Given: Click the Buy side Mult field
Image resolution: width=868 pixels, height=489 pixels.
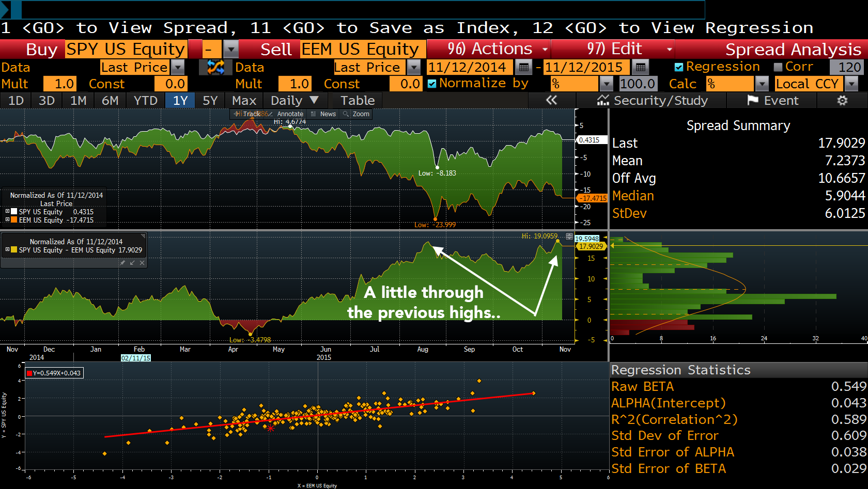Looking at the screenshot, I should [x=60, y=84].
